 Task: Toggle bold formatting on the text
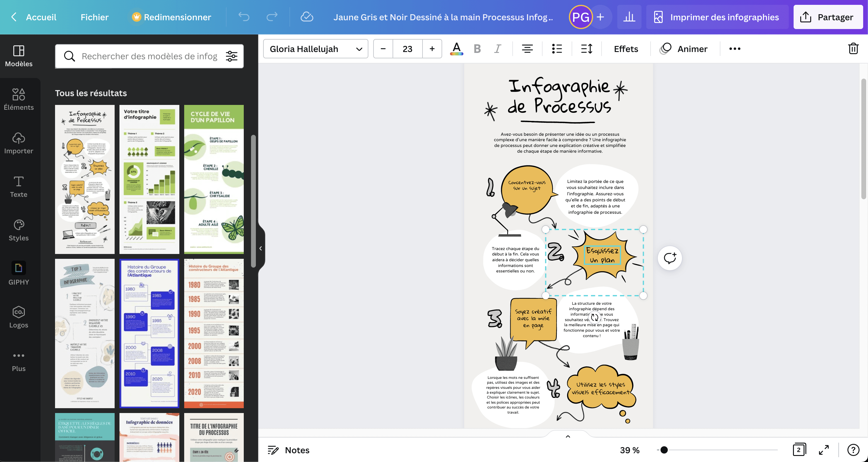point(477,48)
